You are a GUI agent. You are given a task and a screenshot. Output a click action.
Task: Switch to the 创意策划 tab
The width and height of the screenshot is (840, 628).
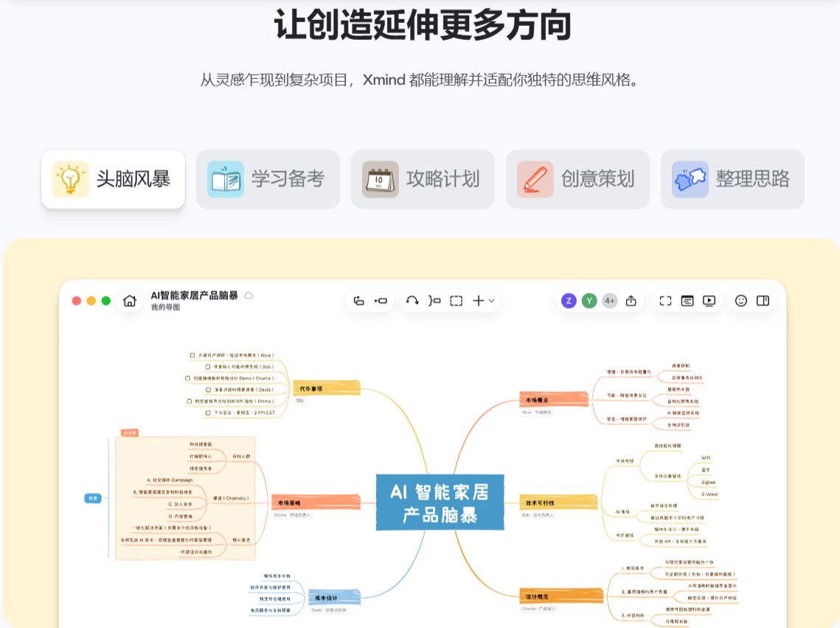pos(577,179)
